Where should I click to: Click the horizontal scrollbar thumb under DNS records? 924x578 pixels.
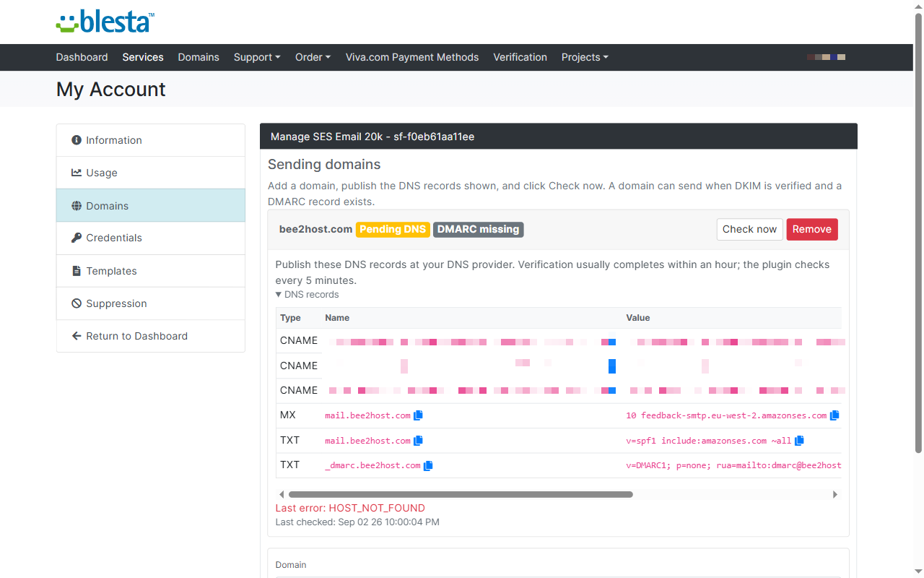coord(461,495)
